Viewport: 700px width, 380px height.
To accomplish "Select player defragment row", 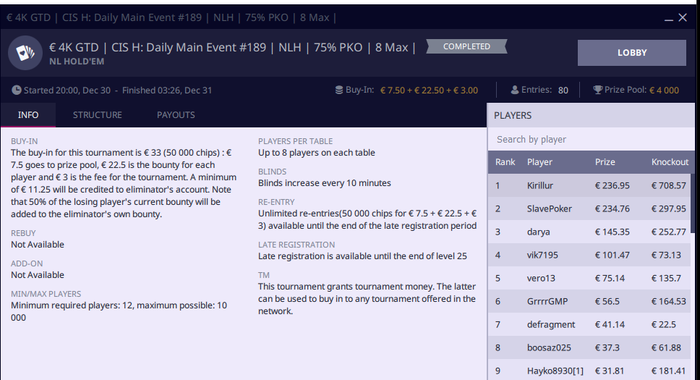I will tap(589, 325).
